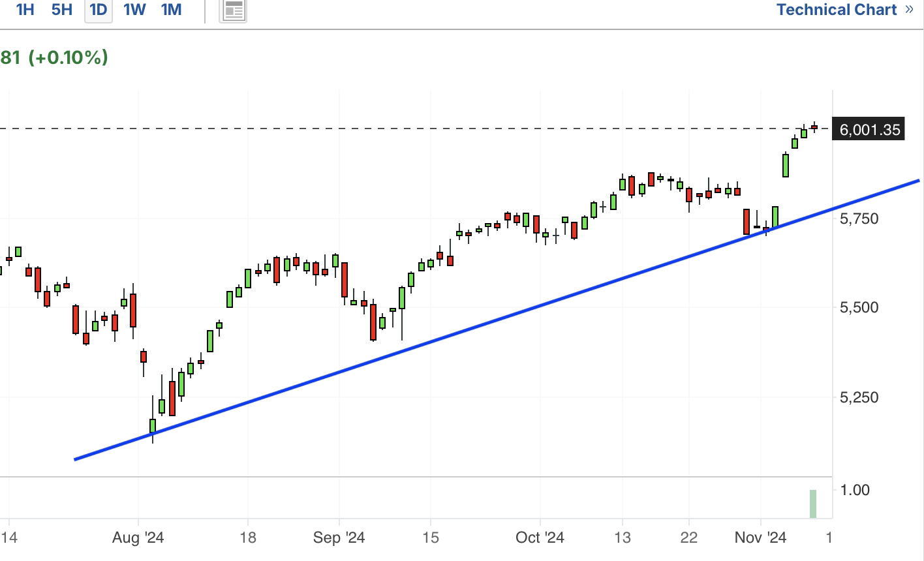Click the Nov '24 date label
Screen dimensions: 924x561
[x=761, y=538]
